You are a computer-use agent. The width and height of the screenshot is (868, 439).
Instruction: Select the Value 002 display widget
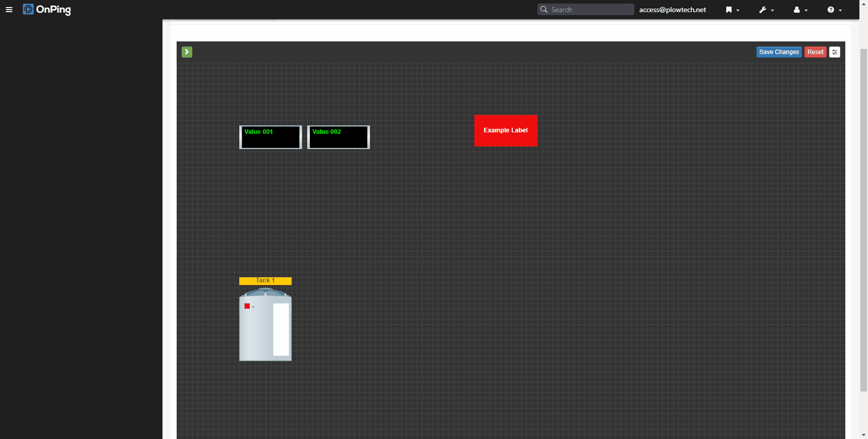(x=339, y=137)
